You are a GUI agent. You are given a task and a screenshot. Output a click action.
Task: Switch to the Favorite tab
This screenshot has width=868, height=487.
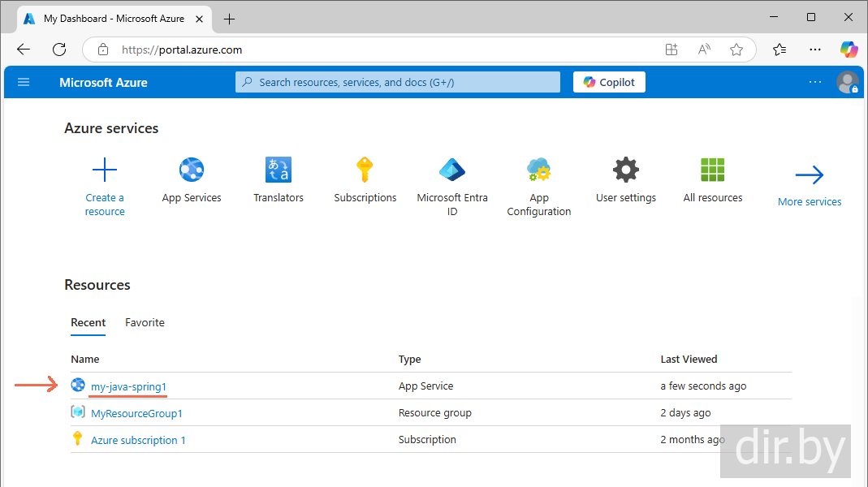[x=145, y=322]
